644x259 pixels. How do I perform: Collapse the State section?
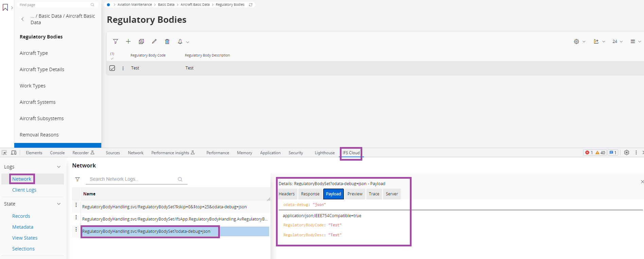coord(59,204)
